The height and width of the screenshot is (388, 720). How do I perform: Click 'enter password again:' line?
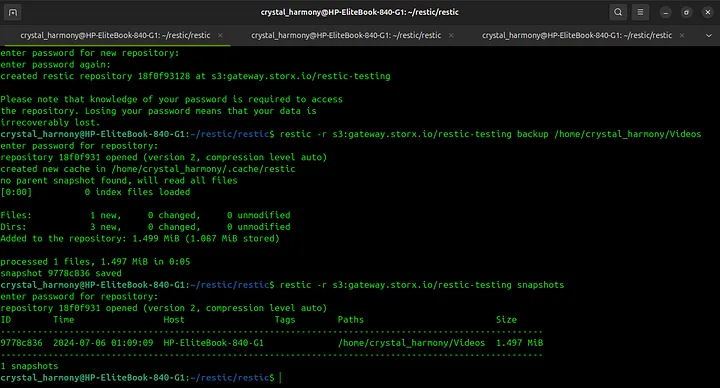[x=55, y=64]
